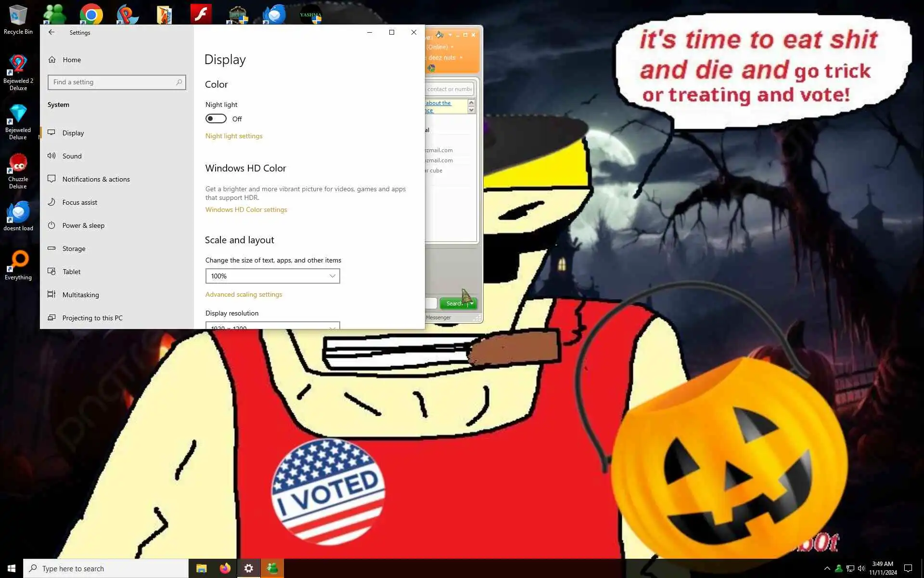Expand the Display resolution dropdown
This screenshot has height=578, width=924.
[272, 326]
